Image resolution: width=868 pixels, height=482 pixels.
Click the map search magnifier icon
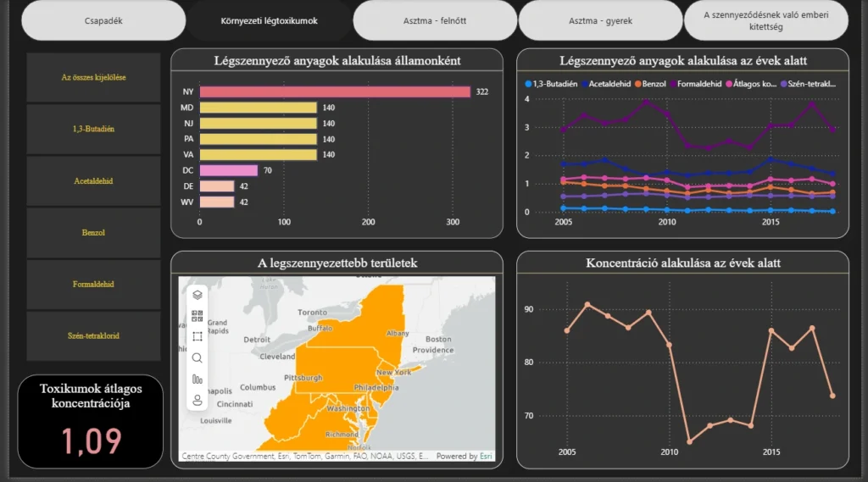point(198,357)
